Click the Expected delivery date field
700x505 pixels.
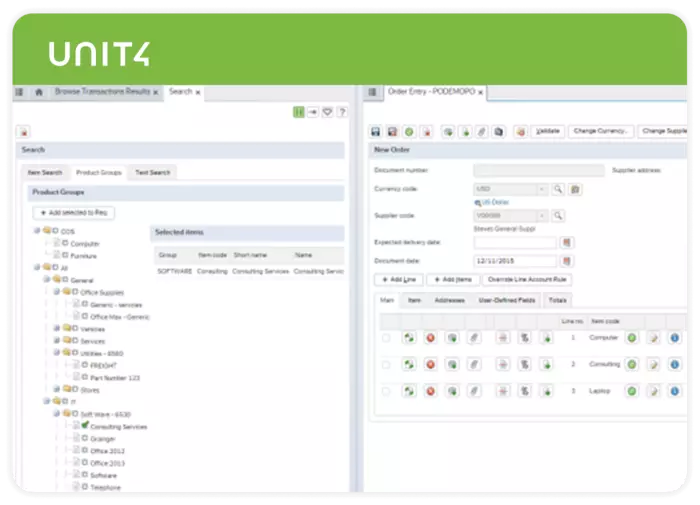(x=515, y=242)
